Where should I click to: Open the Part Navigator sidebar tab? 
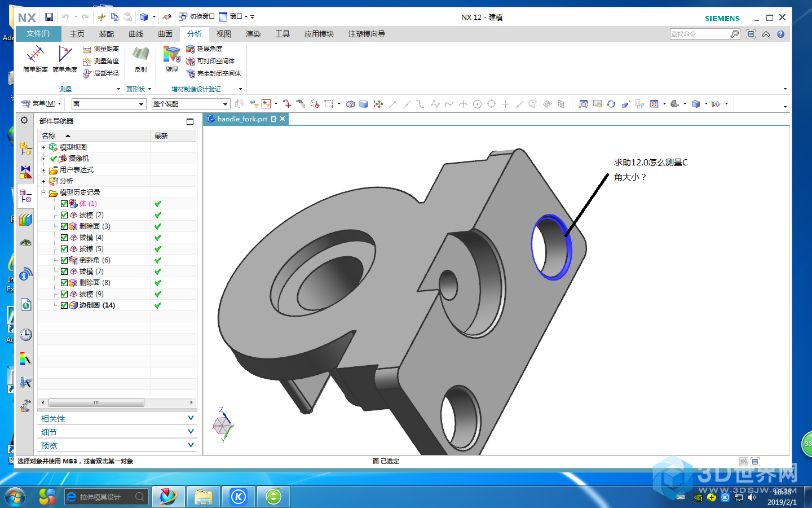pyautogui.click(x=25, y=196)
